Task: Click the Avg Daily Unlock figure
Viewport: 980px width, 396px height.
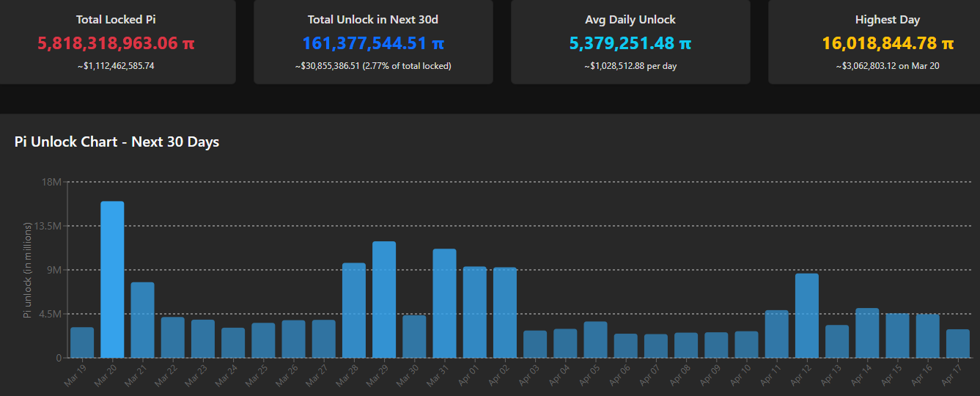Action: [630, 43]
